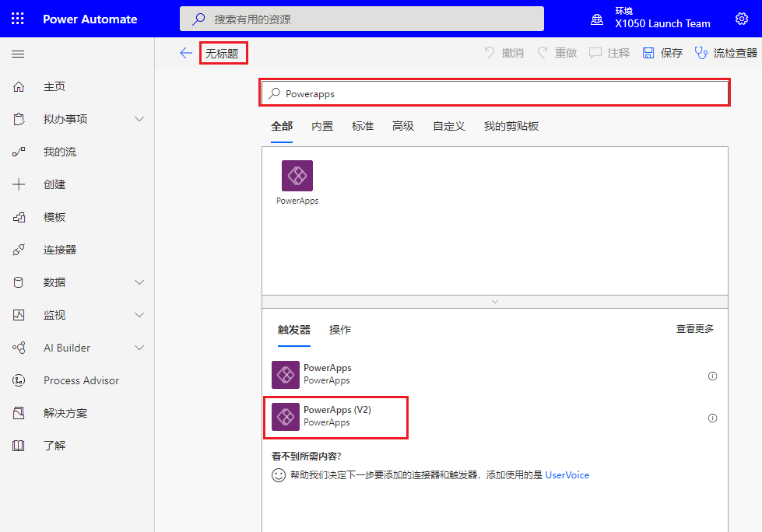Viewport: 762px width, 532px height.
Task: Click the 无标题 flow title
Action: coord(222,54)
